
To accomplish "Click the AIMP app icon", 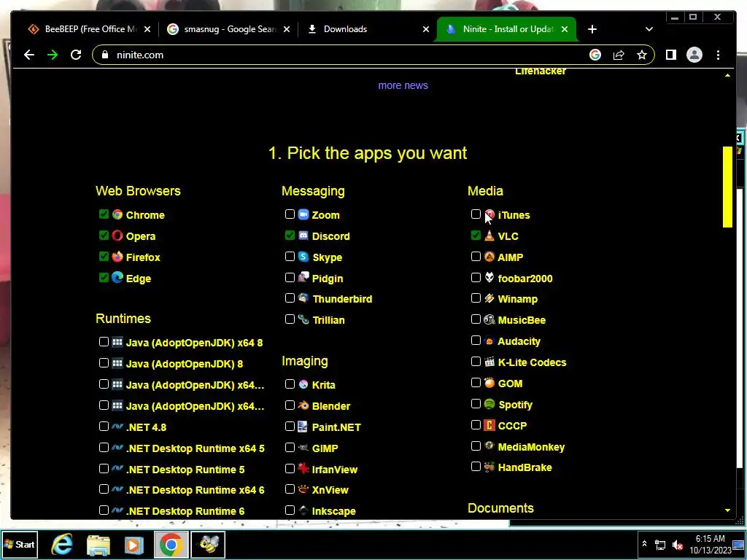I will click(489, 257).
